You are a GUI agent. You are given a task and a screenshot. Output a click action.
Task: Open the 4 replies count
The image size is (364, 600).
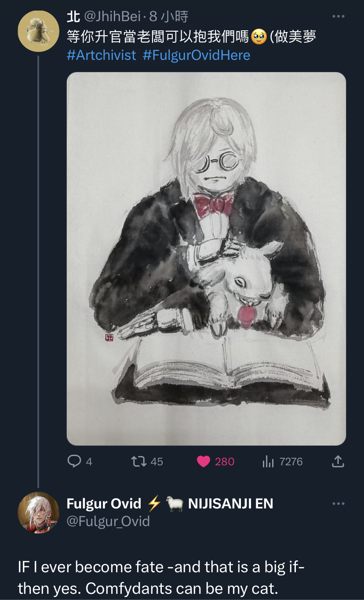point(89,461)
